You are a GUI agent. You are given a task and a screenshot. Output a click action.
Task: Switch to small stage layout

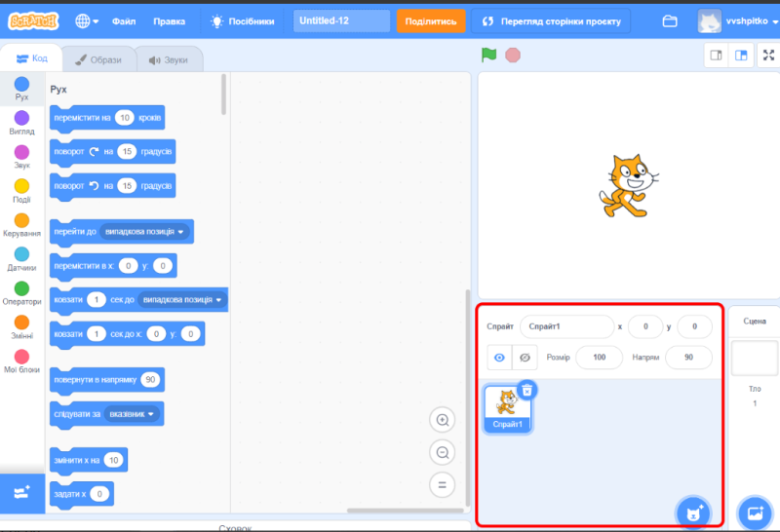717,56
